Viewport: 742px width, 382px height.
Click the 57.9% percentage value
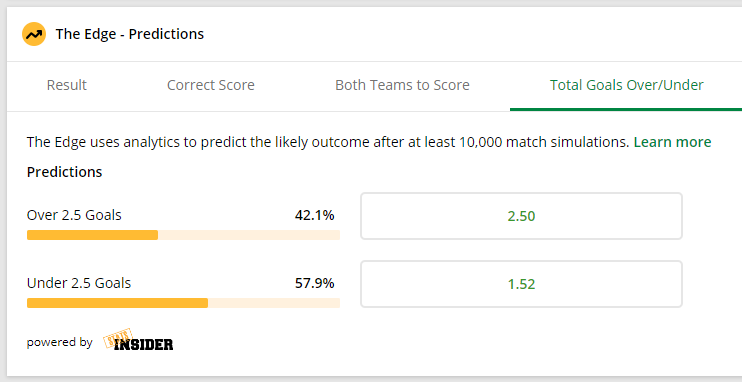click(x=315, y=283)
